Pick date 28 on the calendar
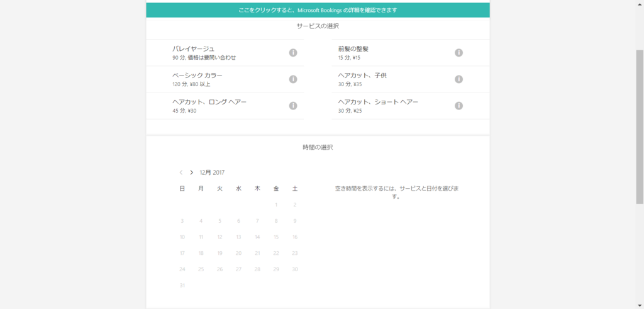Image resolution: width=644 pixels, height=309 pixels. [257, 269]
